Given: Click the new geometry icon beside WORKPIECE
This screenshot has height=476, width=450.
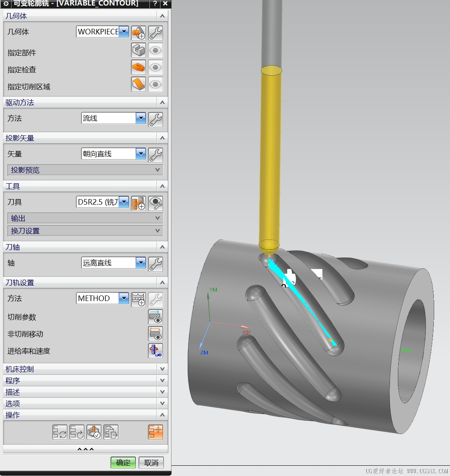Looking at the screenshot, I should [139, 33].
